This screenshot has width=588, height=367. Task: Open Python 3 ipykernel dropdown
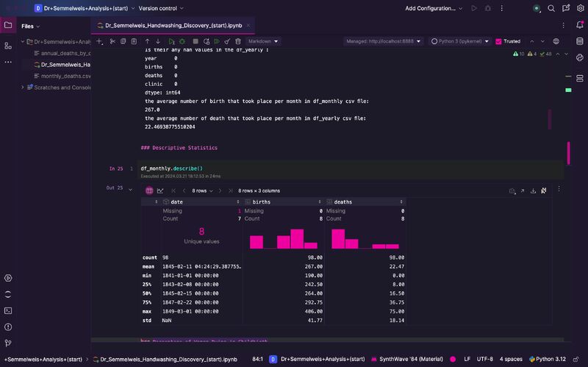[x=460, y=41]
